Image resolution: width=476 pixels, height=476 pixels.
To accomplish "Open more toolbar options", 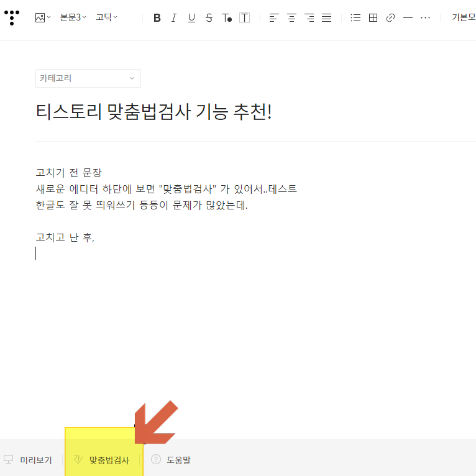I will (x=425, y=18).
